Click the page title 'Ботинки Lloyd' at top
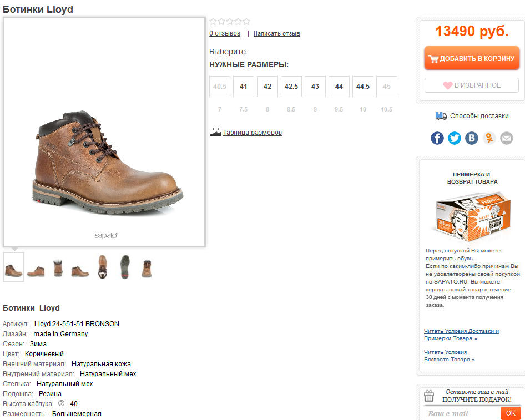Screen dimensions: 525x420 coord(38,9)
